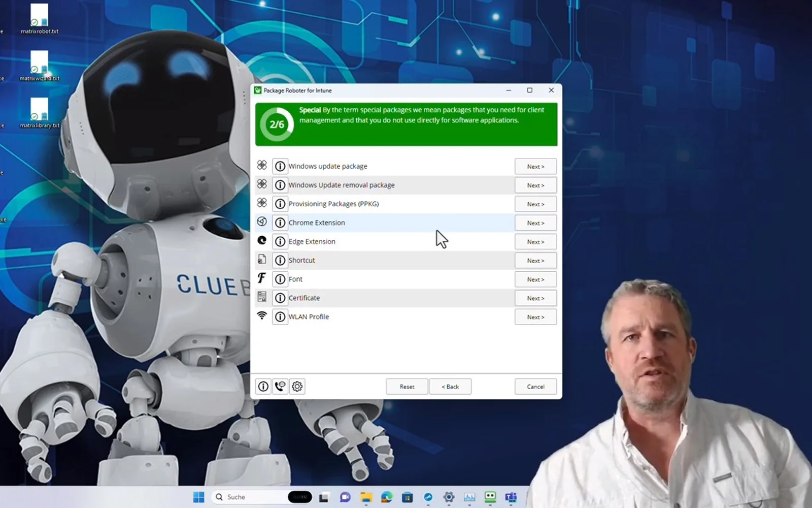Show info for Windows Update removal package
Viewport: 812px width, 508px height.
click(280, 185)
